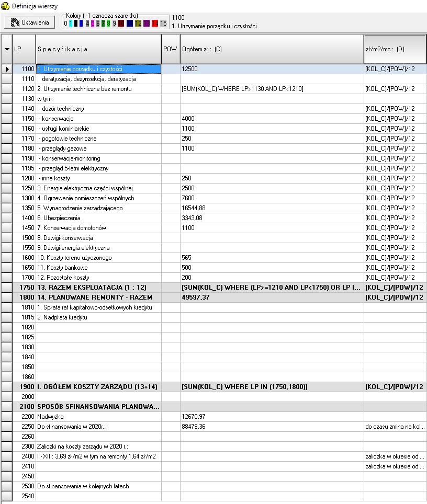This screenshot has height=504, width=427.
Task: Pick navy color swatch 11
Action: [x=130, y=24]
